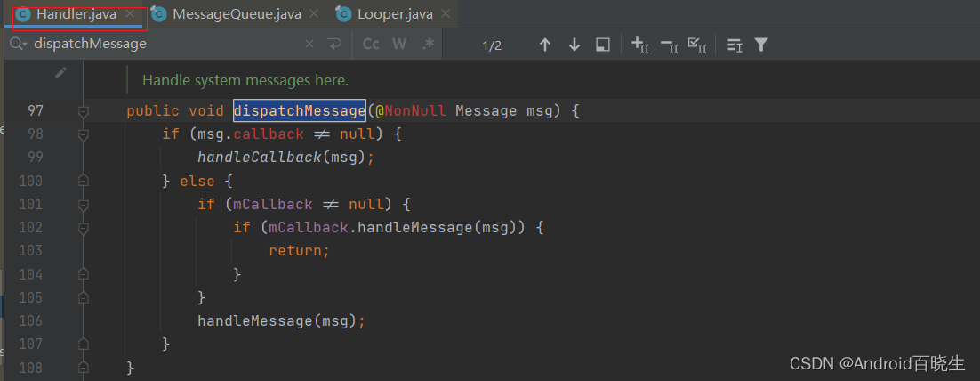Click the comment Handle system messages here

(245, 80)
